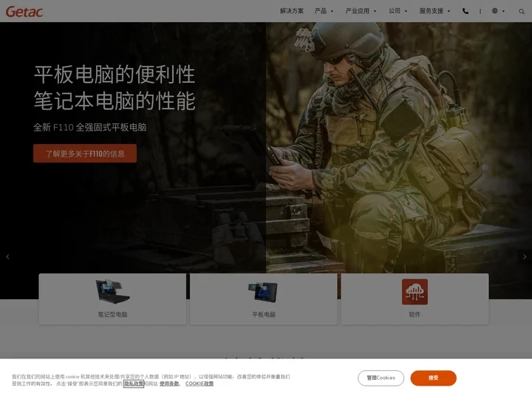Image resolution: width=532 pixels, height=399 pixels.
Task: Open the 软件 cloud icon card
Action: (415, 299)
